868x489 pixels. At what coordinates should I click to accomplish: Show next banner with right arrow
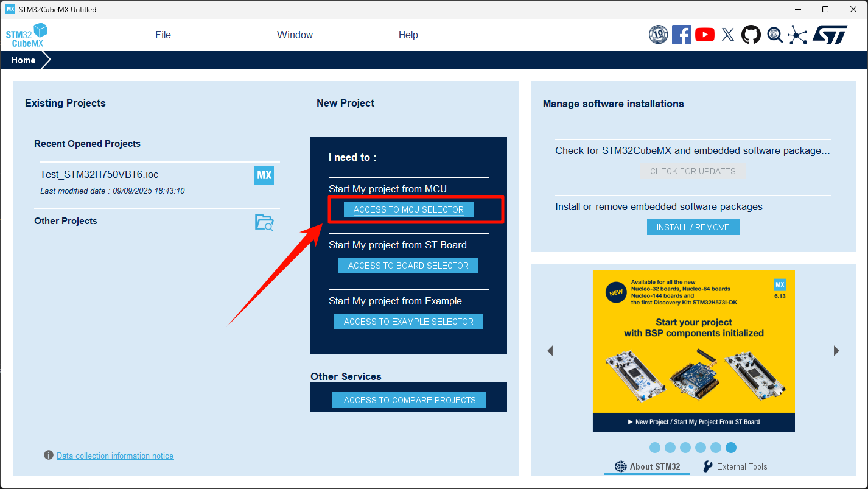coord(836,351)
